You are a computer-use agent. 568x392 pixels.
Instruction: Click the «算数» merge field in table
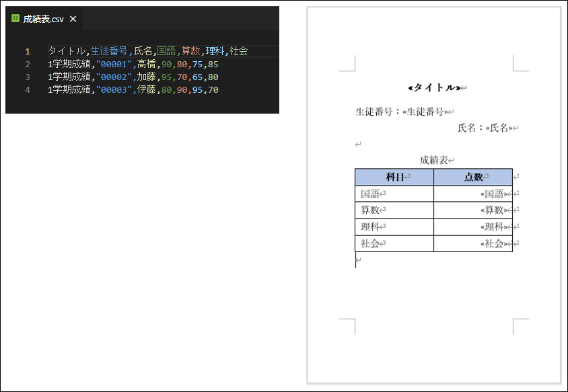click(x=494, y=210)
